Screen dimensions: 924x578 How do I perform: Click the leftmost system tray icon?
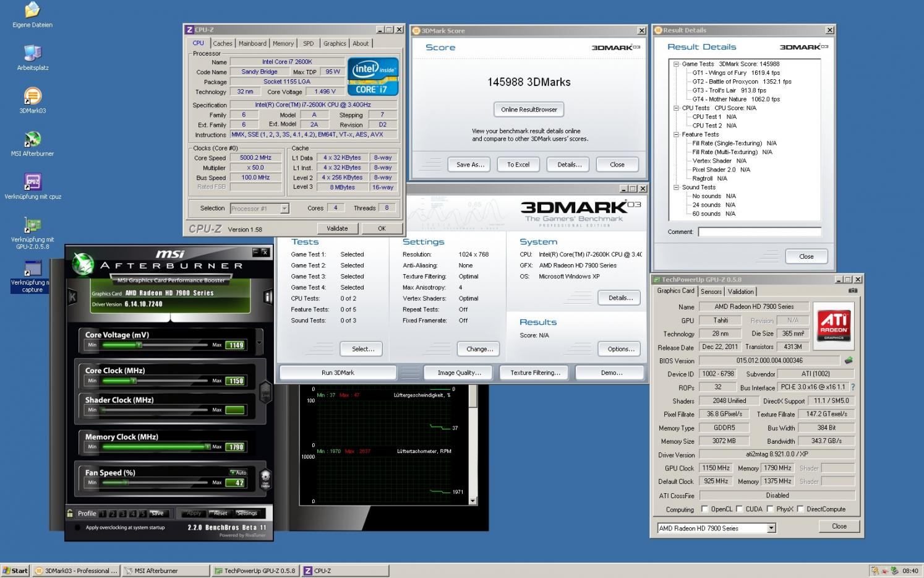pos(875,571)
